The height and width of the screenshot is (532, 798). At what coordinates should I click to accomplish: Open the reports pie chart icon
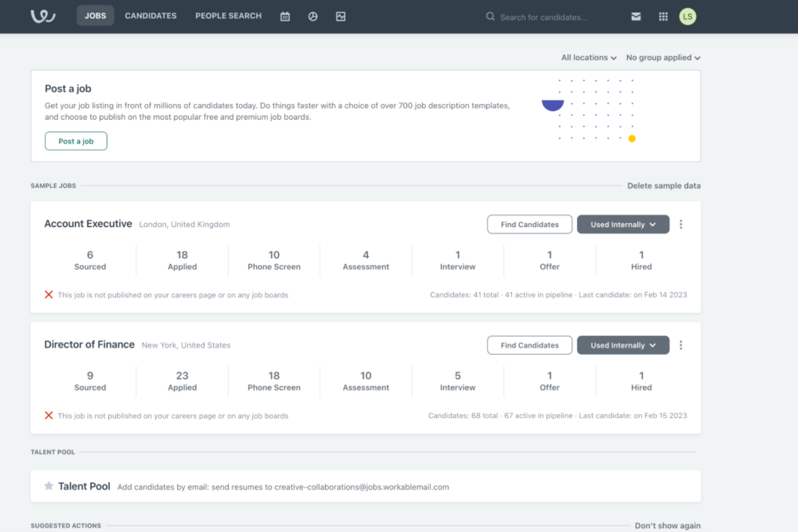313,17
